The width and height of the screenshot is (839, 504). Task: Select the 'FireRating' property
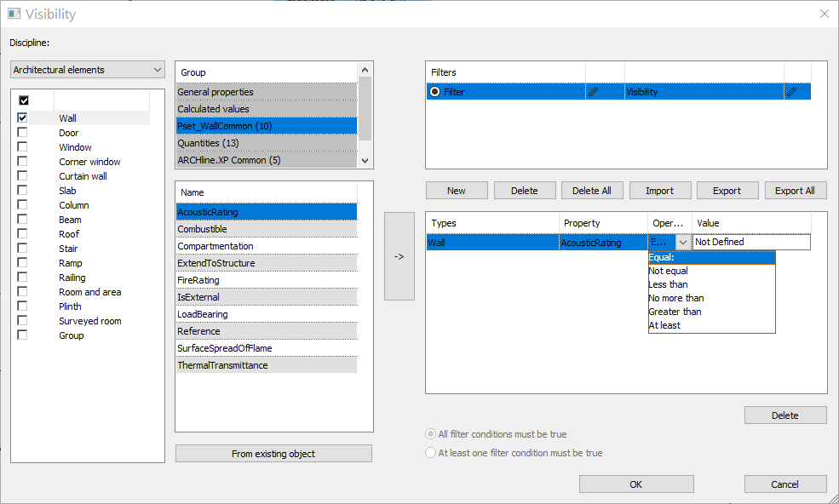pyautogui.click(x=267, y=280)
